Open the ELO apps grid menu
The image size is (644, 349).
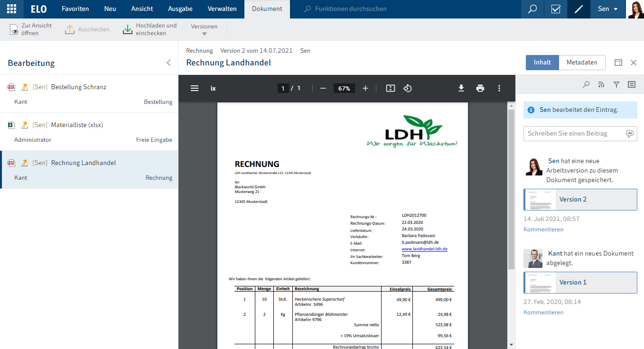pyautogui.click(x=11, y=9)
